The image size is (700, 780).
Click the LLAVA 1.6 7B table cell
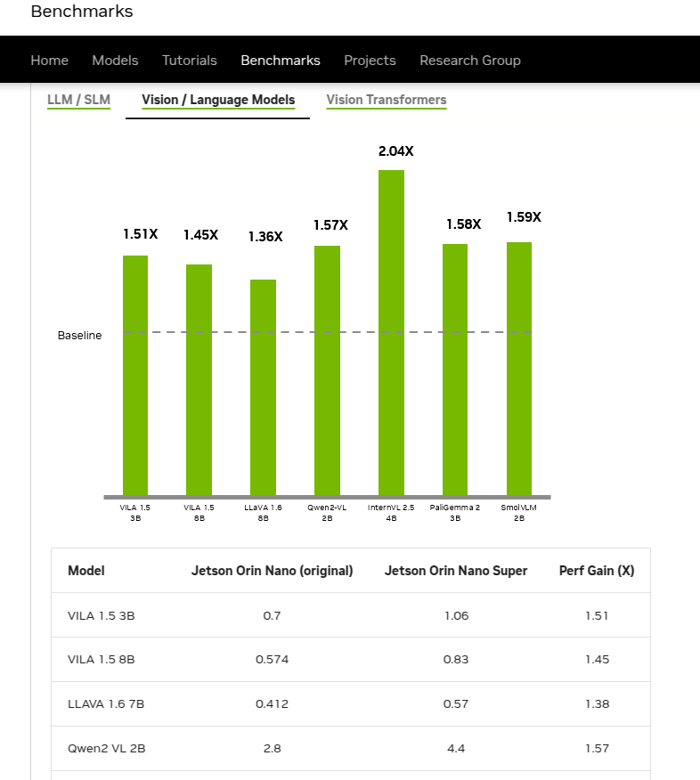coord(106,704)
